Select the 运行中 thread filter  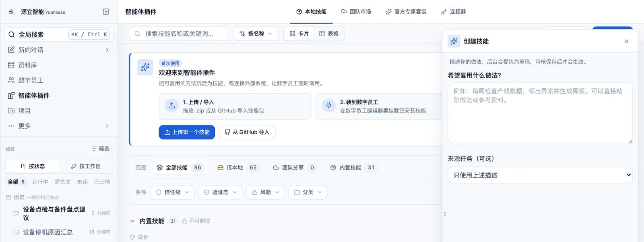tap(40, 182)
